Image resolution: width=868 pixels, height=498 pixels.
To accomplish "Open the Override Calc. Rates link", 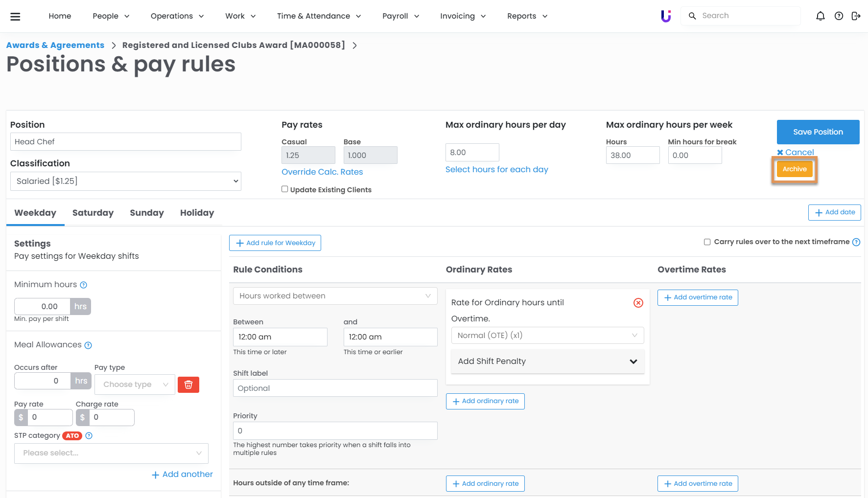I will click(x=322, y=172).
